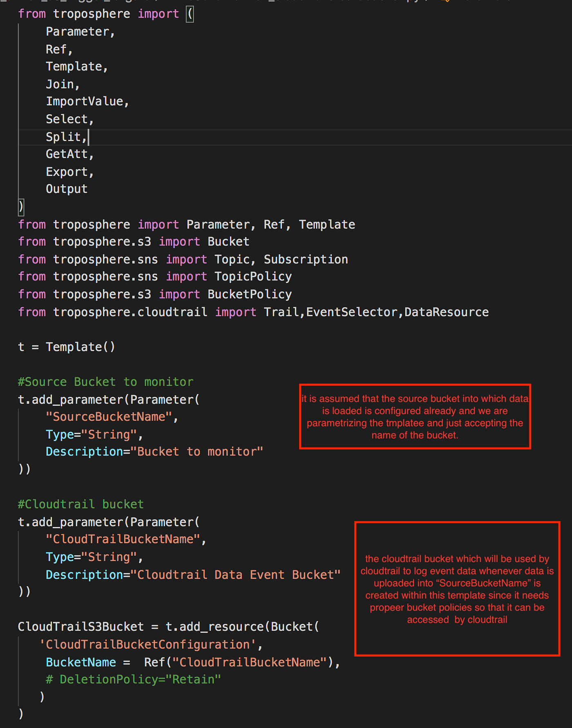Click the 'ImportValue,' import entry
The height and width of the screenshot is (728, 572).
[x=87, y=101]
